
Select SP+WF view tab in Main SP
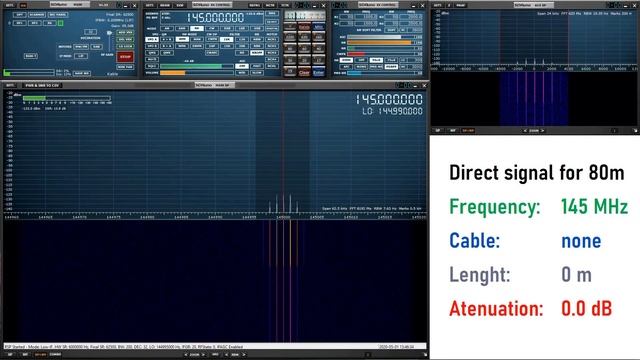coord(40,354)
